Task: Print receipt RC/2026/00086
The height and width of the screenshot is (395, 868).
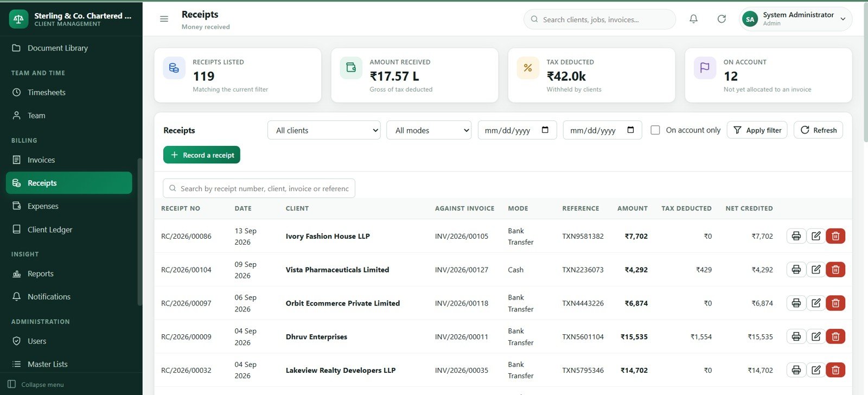Action: tap(796, 236)
